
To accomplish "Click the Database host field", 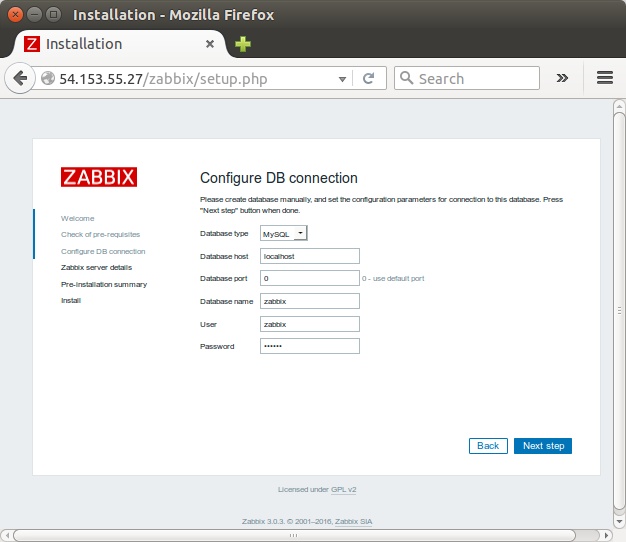I will point(309,256).
